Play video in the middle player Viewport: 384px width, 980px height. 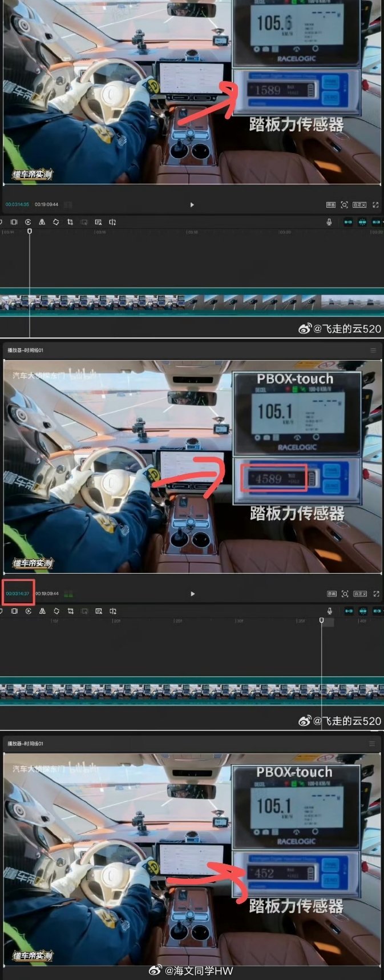(192, 594)
